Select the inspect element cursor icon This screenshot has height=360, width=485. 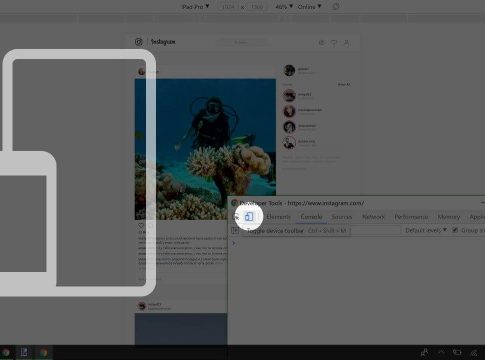coord(236,217)
